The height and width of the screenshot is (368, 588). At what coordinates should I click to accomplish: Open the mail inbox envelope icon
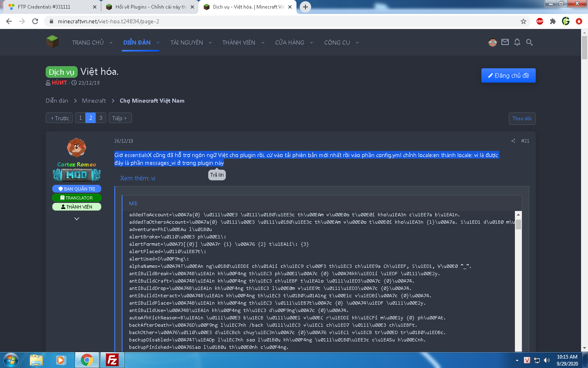click(x=505, y=42)
